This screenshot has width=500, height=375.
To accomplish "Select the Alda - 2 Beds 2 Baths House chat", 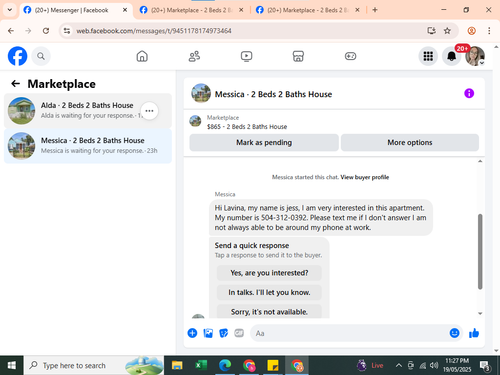I will click(88, 111).
